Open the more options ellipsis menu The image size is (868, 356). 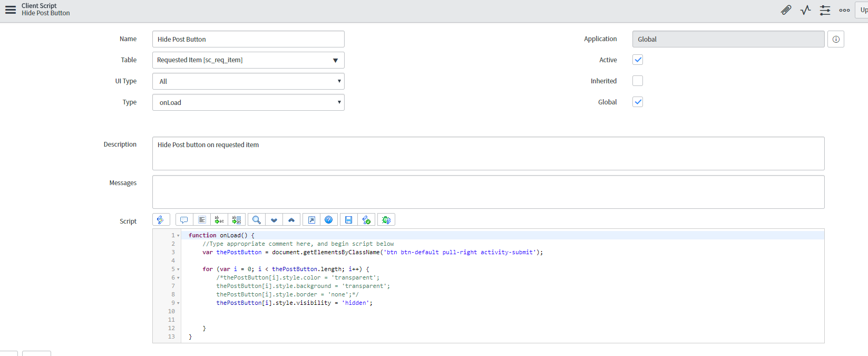(844, 10)
